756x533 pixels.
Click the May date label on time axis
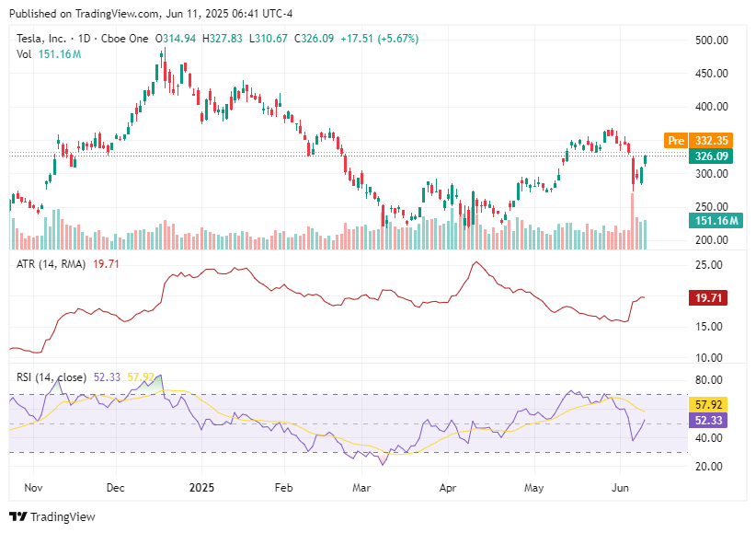[x=534, y=488]
